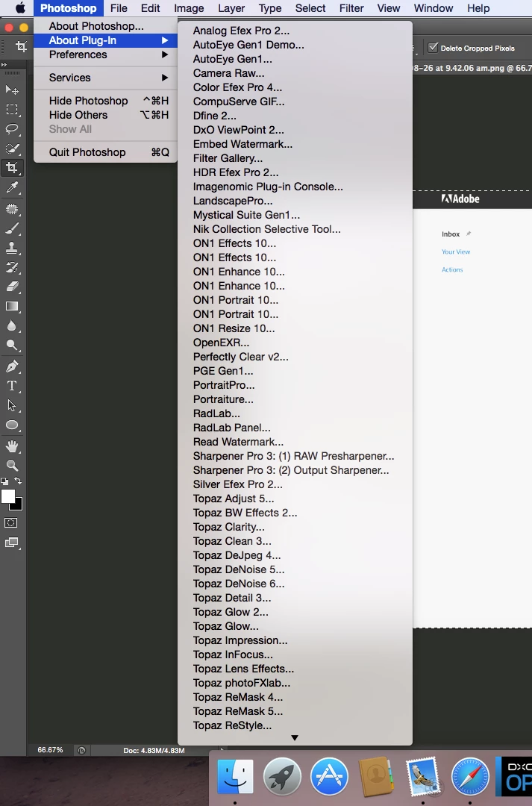The image size is (532, 806).
Task: Select the Path Selection tool
Action: click(12, 405)
